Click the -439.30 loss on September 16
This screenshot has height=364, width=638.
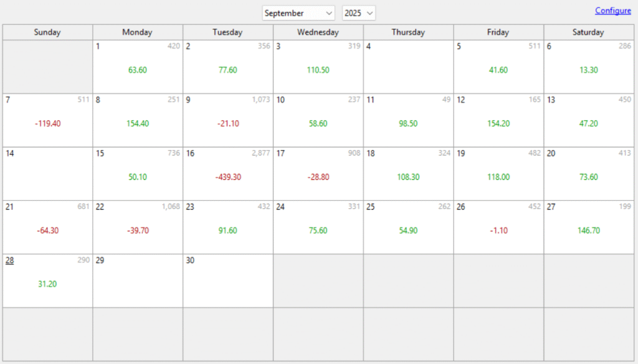[228, 177]
